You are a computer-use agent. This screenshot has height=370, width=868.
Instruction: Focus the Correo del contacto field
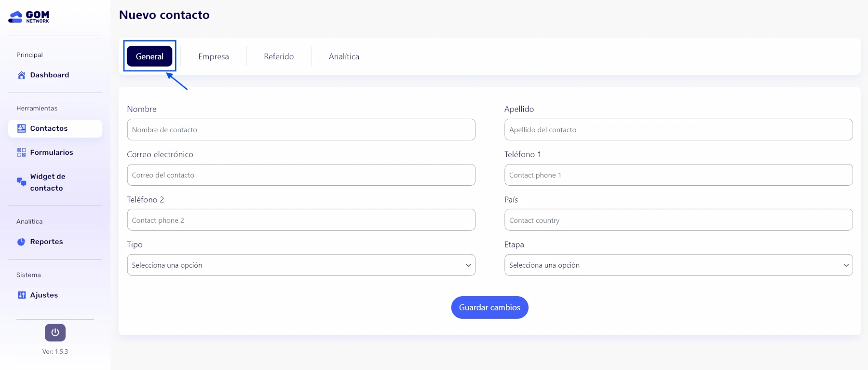tap(301, 175)
